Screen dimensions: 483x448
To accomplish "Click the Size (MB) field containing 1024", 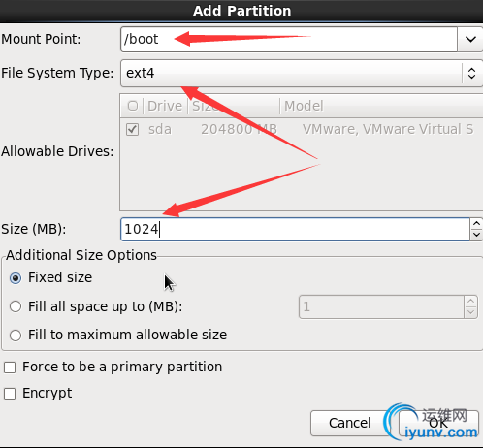I will 295,229.
